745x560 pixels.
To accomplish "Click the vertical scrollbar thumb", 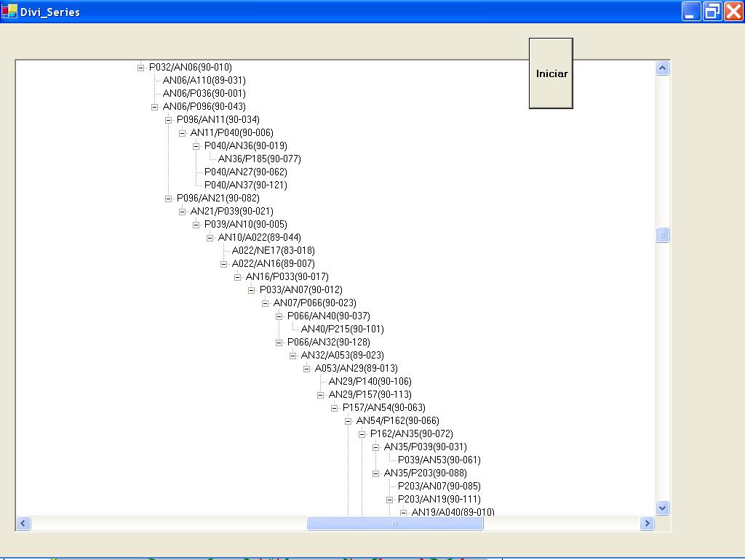I will (662, 235).
